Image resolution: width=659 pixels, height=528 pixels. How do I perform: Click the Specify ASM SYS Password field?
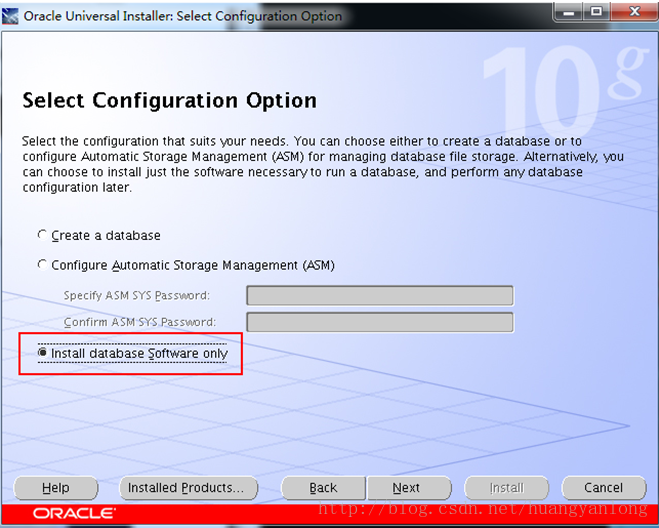[380, 296]
